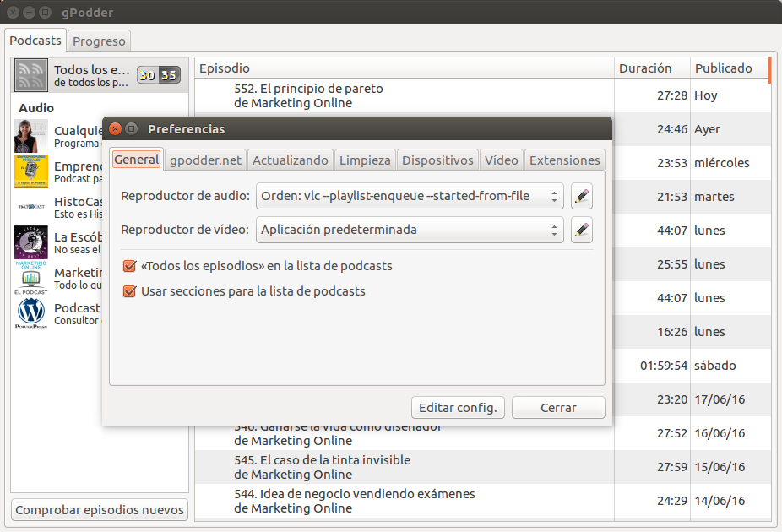
Task: Click the gPodder window close button
Action: pos(13,12)
